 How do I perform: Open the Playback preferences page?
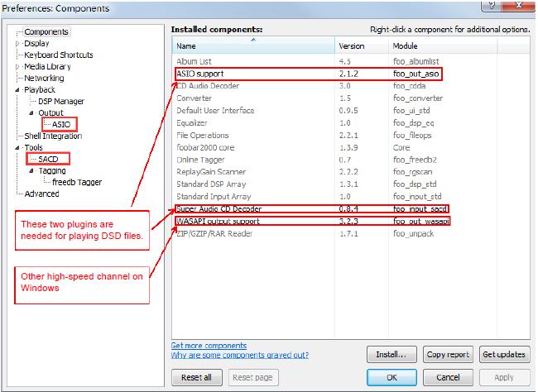tap(40, 90)
